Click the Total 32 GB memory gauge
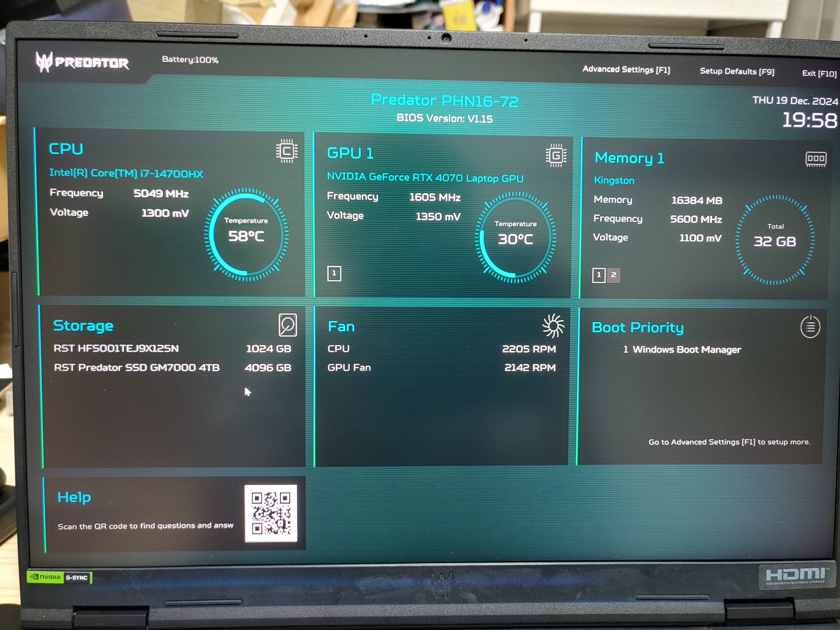Screen dimensions: 840x630 pos(775,240)
